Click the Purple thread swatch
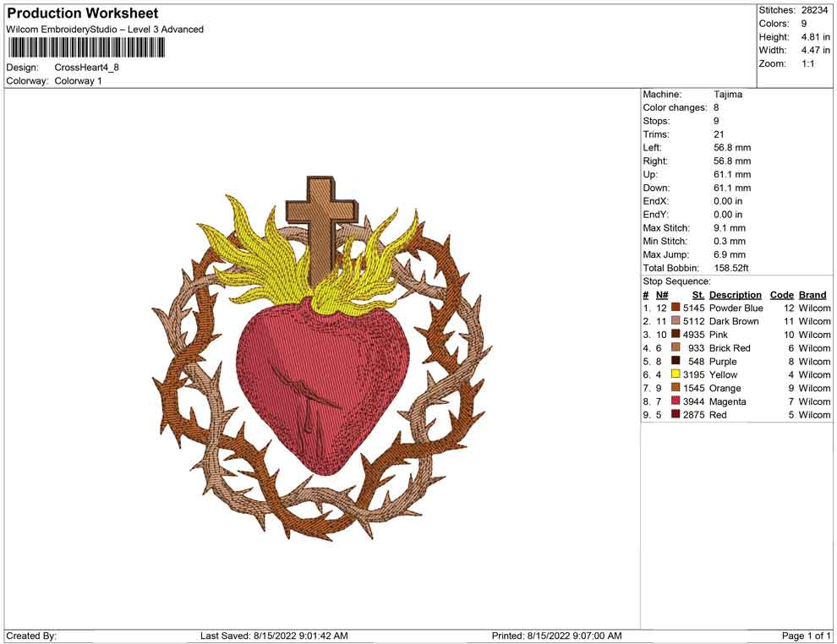Screen dimensions: 837x644 point(675,361)
